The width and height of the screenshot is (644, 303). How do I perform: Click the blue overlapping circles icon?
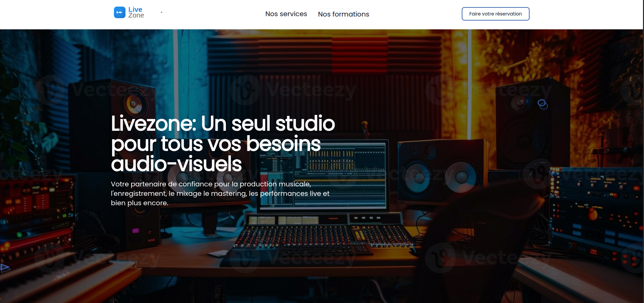[543, 104]
